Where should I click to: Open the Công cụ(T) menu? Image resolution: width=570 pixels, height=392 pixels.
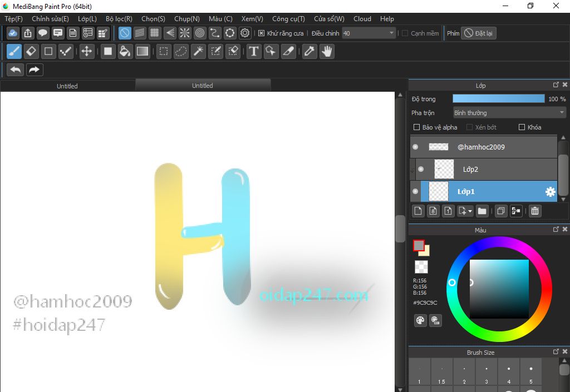click(288, 19)
